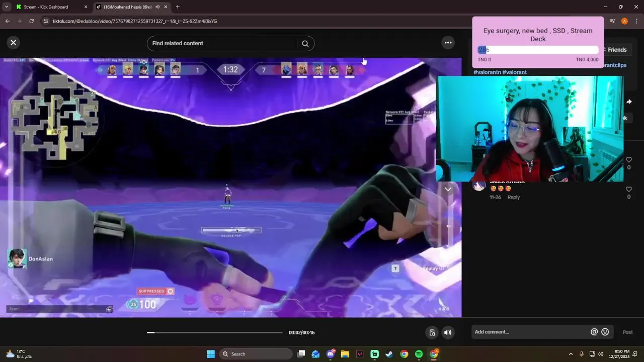Click the search magnifier icon
The width and height of the screenshot is (644, 362).
[305, 43]
